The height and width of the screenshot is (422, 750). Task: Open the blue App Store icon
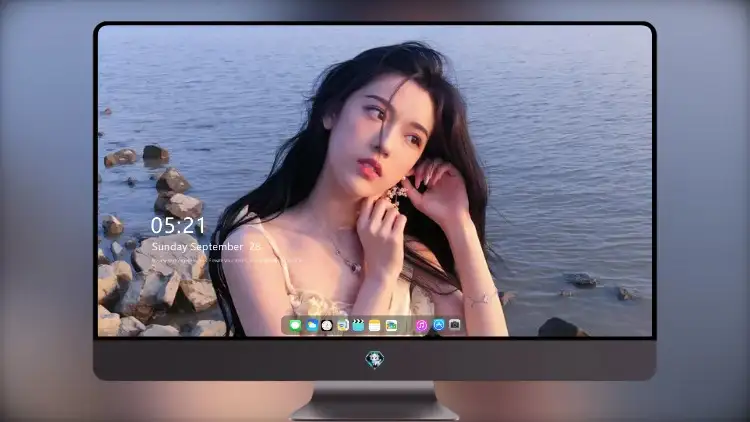(x=439, y=325)
